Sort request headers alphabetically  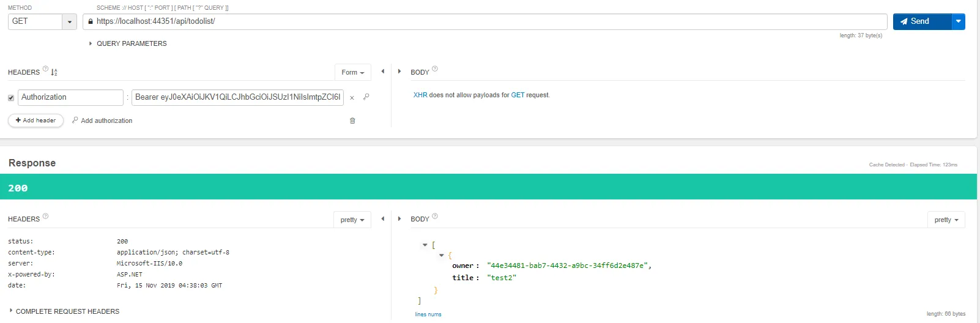[x=54, y=72]
